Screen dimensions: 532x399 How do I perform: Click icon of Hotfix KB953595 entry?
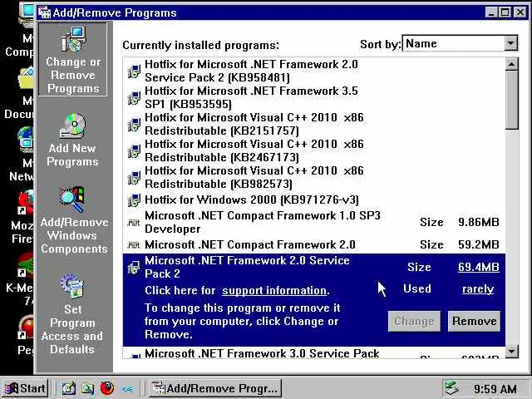click(134, 98)
